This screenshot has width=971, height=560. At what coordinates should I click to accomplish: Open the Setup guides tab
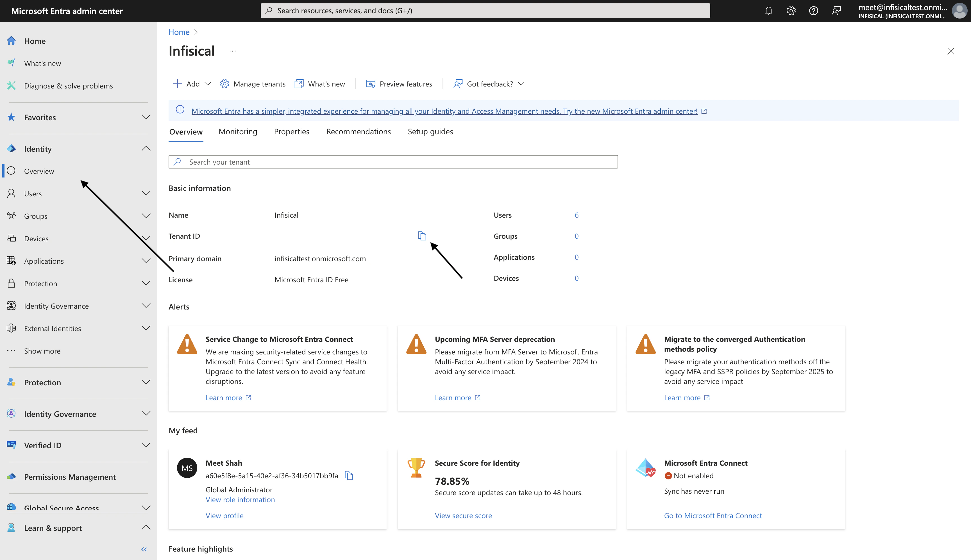430,131
